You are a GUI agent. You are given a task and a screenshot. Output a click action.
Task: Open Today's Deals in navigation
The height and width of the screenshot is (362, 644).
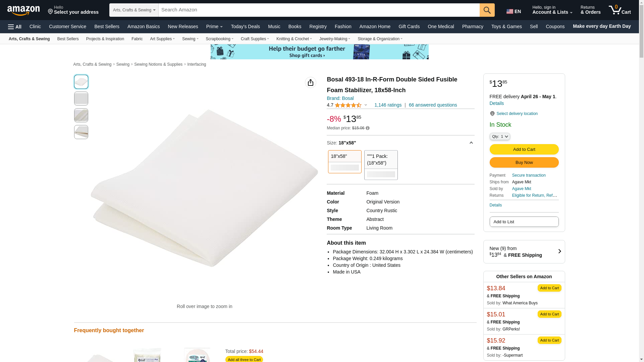coord(245,26)
